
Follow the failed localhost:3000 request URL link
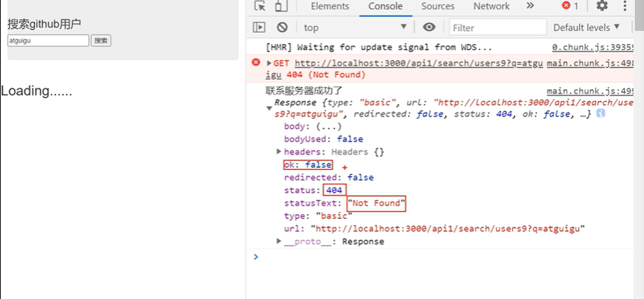pos(419,63)
